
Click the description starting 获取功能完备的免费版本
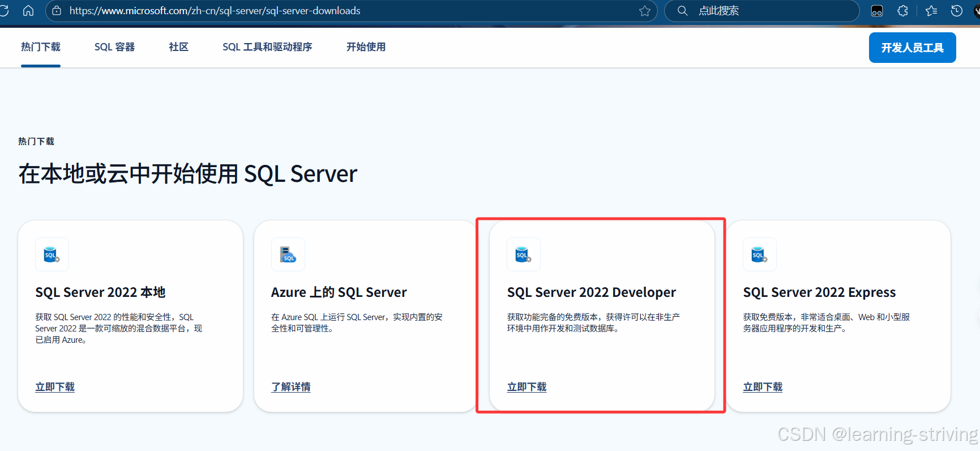[x=593, y=323]
